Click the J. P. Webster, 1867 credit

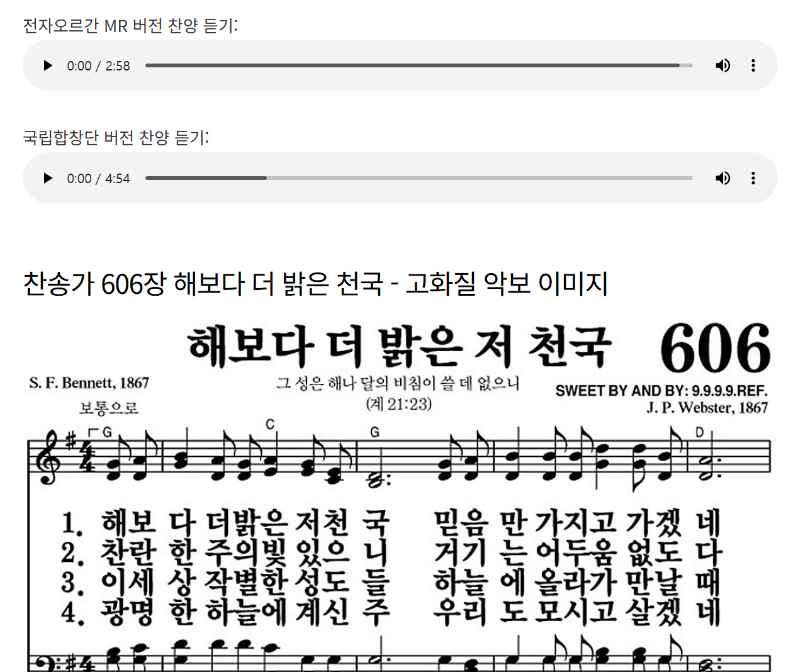click(x=707, y=408)
